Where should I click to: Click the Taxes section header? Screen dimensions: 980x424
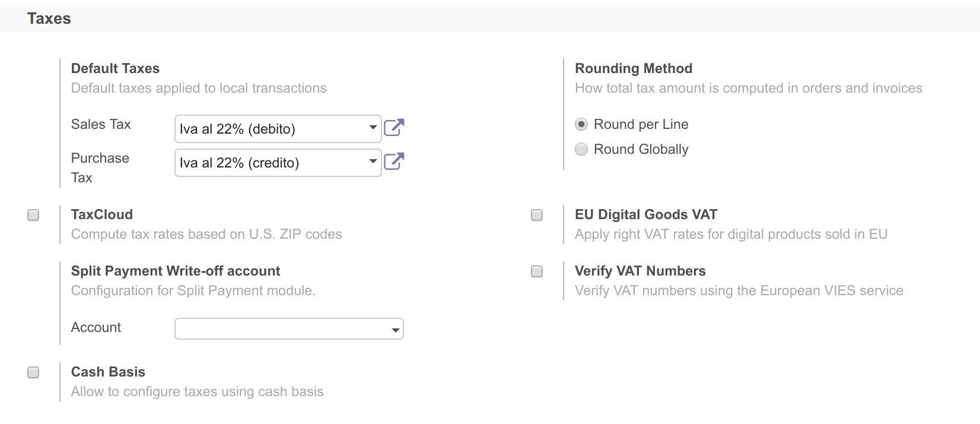click(x=49, y=18)
